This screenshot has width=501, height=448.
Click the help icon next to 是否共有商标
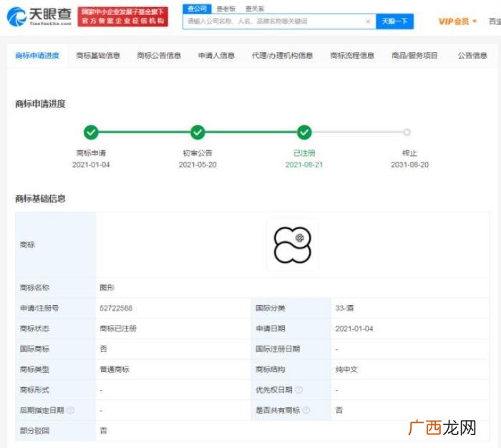click(x=306, y=410)
